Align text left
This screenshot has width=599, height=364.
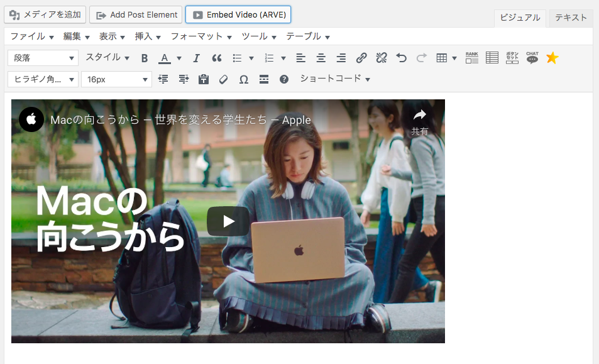300,58
